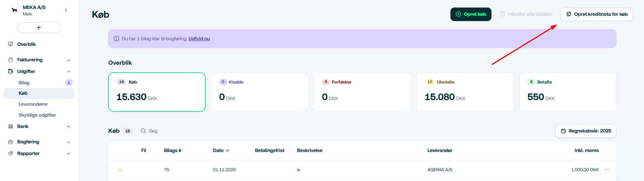Go to Leverandører sidebar item
Image resolution: width=644 pixels, height=181 pixels.
pyautogui.click(x=33, y=104)
